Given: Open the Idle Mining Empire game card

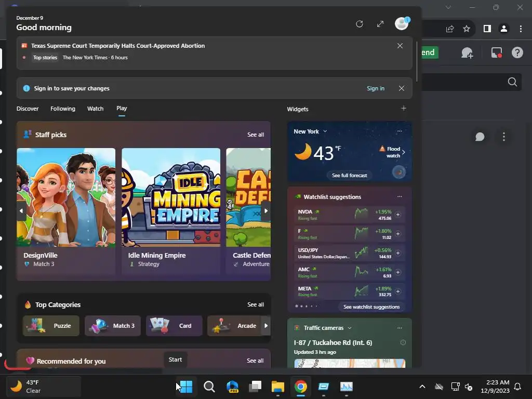Looking at the screenshot, I should click(171, 211).
